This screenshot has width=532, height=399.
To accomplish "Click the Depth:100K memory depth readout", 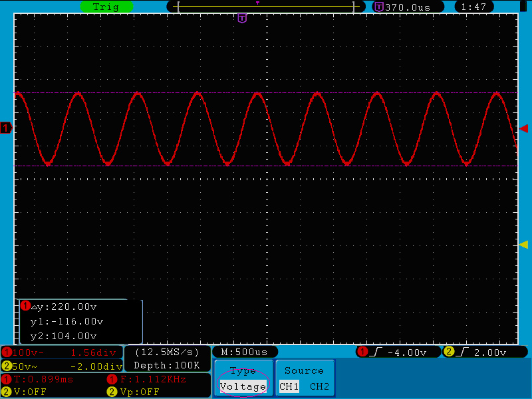I will pos(167,365).
